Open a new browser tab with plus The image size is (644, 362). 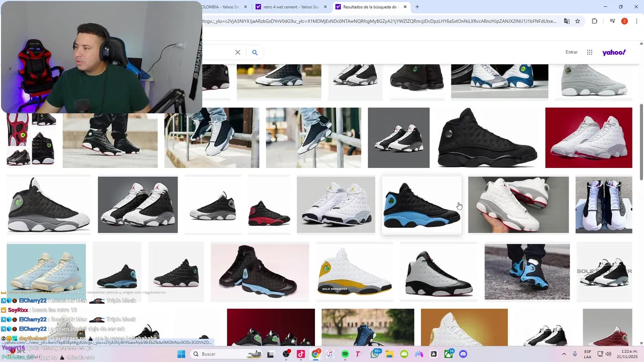(x=417, y=7)
